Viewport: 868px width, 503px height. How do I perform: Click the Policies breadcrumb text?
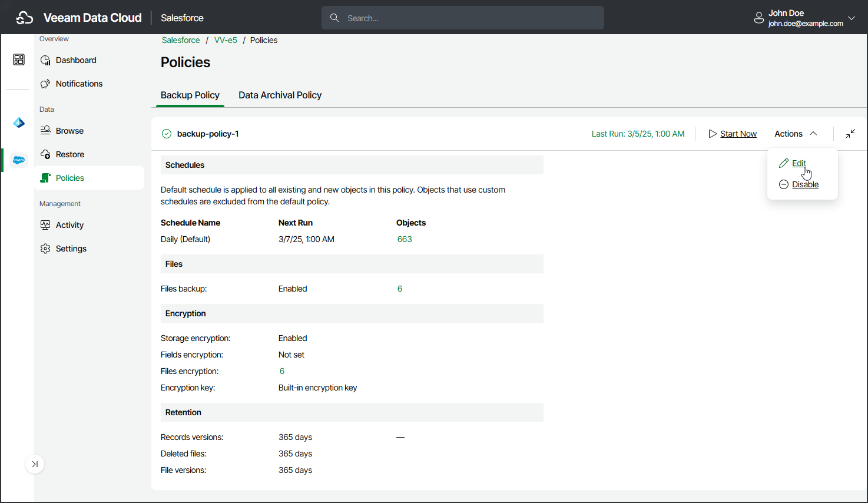point(264,40)
